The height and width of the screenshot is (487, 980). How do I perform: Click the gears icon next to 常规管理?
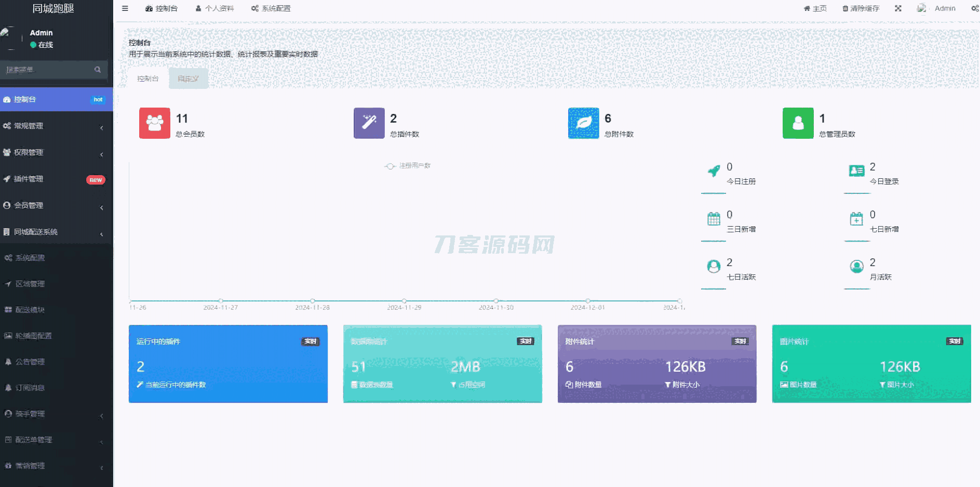tap(7, 126)
